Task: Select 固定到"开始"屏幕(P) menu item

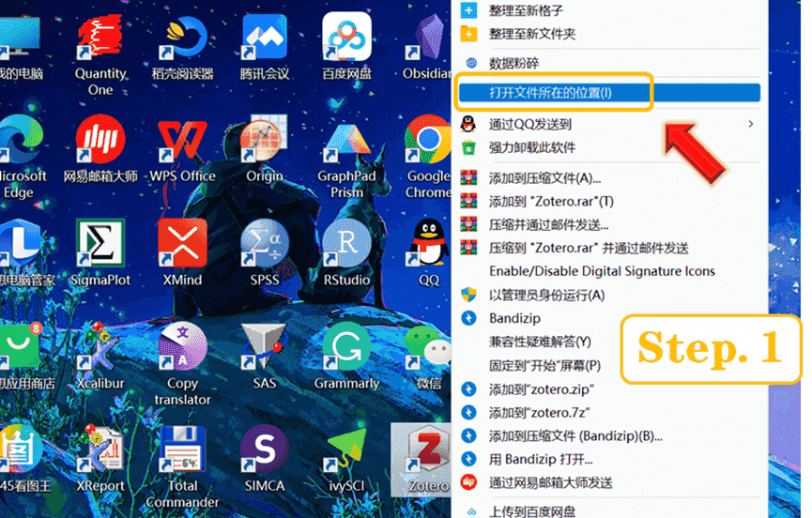Action: 544,365
